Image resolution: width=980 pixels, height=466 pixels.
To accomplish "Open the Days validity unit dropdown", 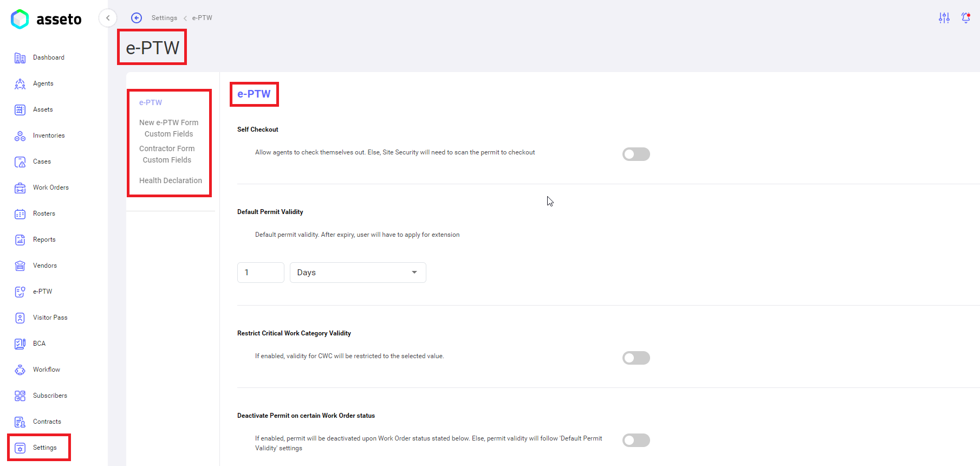I will (x=358, y=273).
